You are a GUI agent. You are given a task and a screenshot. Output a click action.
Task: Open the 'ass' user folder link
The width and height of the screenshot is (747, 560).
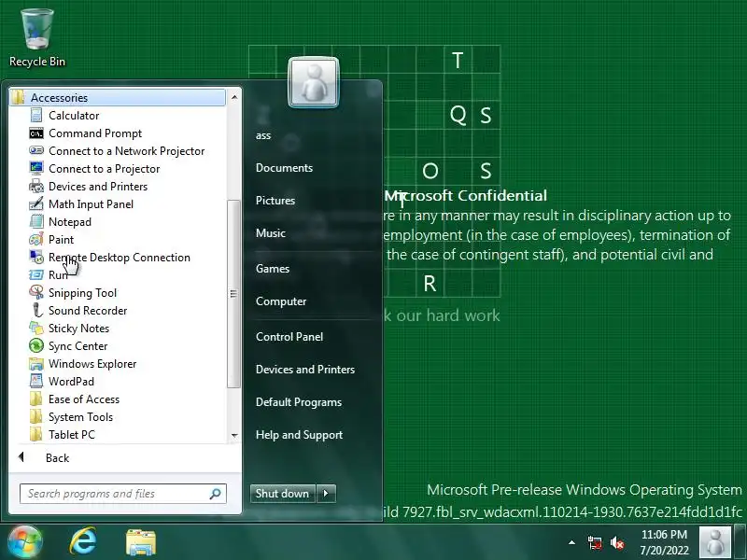point(263,135)
